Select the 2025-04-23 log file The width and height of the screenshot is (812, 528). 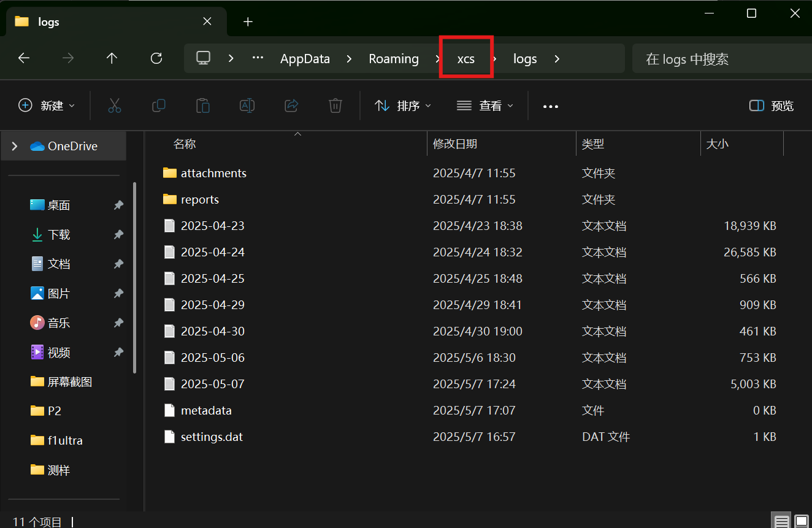tap(212, 226)
